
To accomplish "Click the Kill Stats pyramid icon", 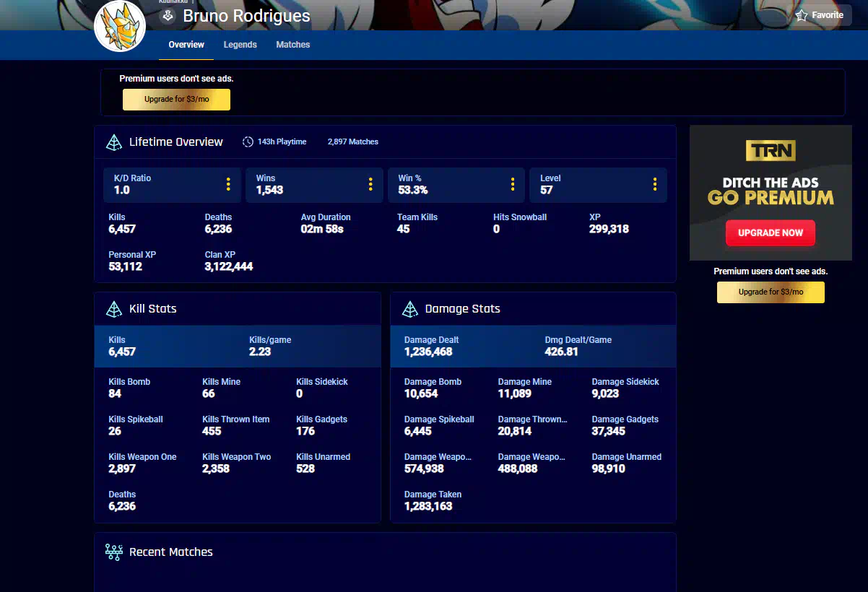I will pos(114,309).
